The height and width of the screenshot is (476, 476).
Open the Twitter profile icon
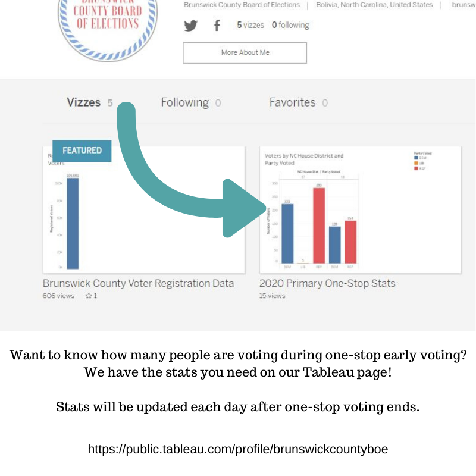(190, 26)
